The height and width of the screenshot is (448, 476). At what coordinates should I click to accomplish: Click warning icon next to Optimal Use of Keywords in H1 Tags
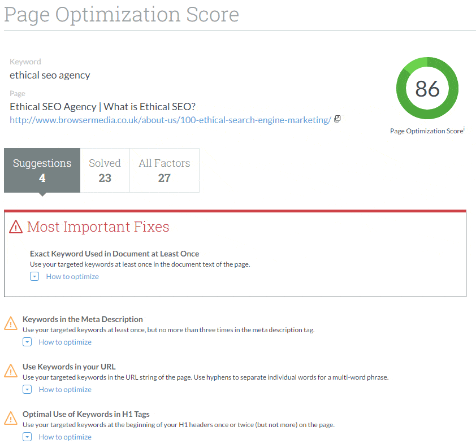11,418
